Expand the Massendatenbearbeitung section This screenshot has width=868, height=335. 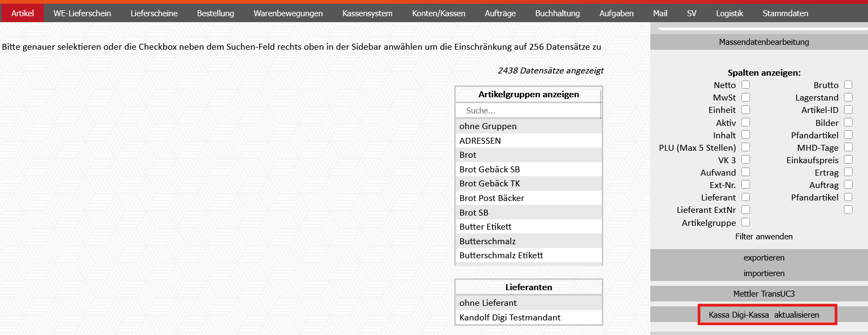click(764, 42)
